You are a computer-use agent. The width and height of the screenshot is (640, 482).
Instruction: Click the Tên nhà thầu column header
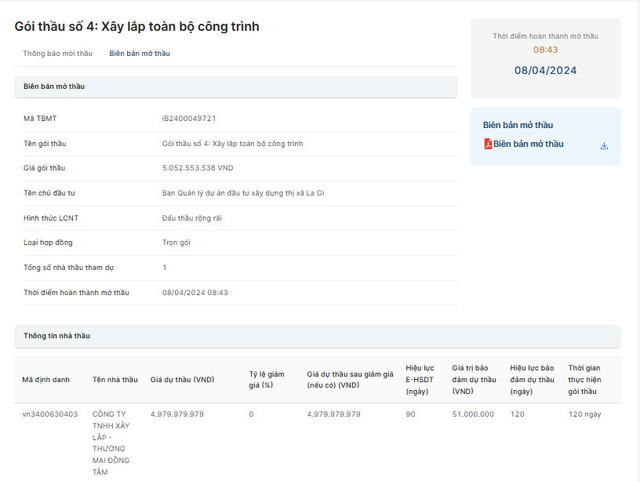pyautogui.click(x=115, y=380)
